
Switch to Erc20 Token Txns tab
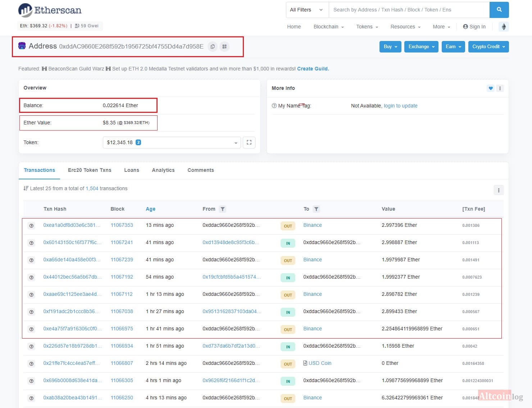90,170
